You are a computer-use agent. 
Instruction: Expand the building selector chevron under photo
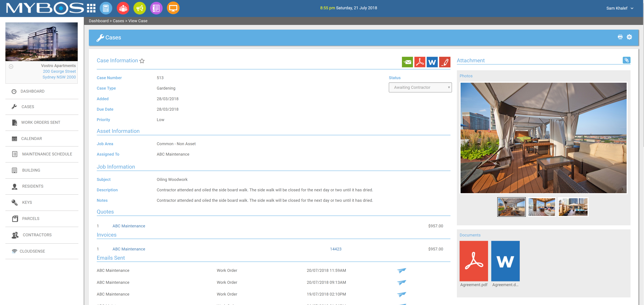coord(11,67)
